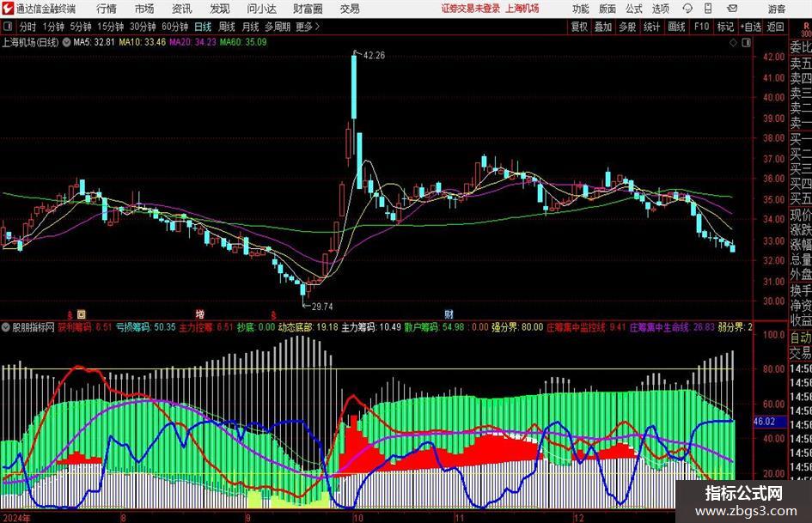This screenshot has width=812, height=523.
Task: Switch to 5分钟 period
Action: point(81,27)
